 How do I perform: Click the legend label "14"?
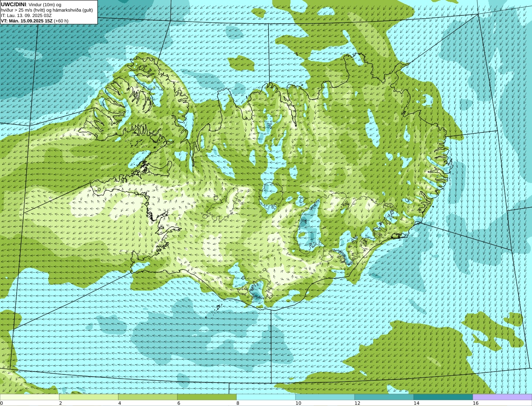point(416,403)
